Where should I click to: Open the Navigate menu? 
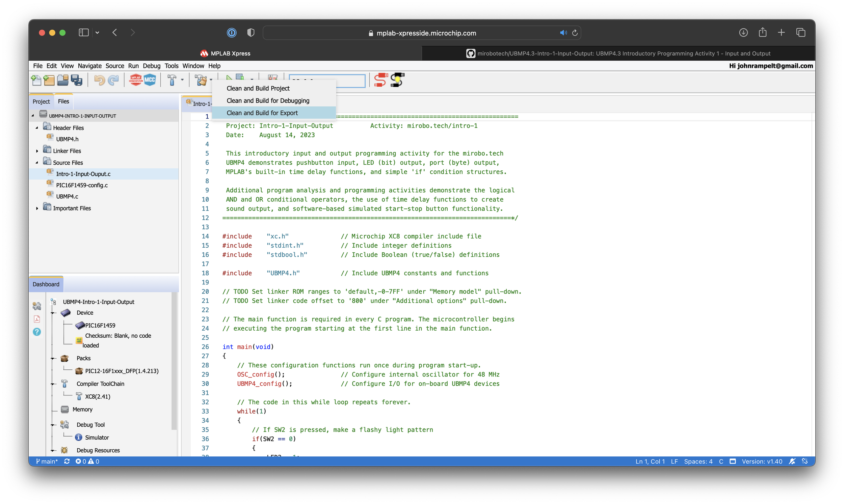(89, 66)
